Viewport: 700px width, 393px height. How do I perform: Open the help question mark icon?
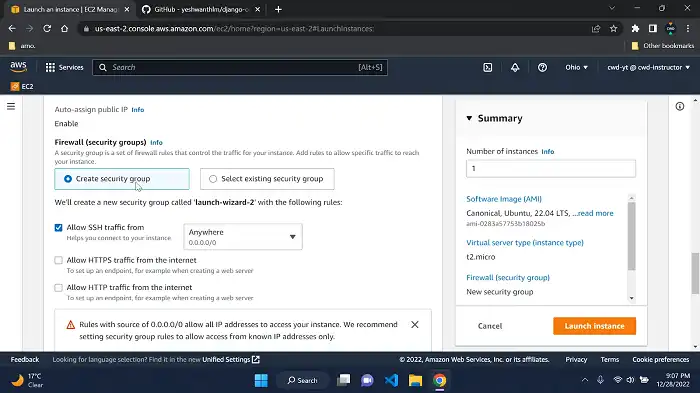[542, 67]
